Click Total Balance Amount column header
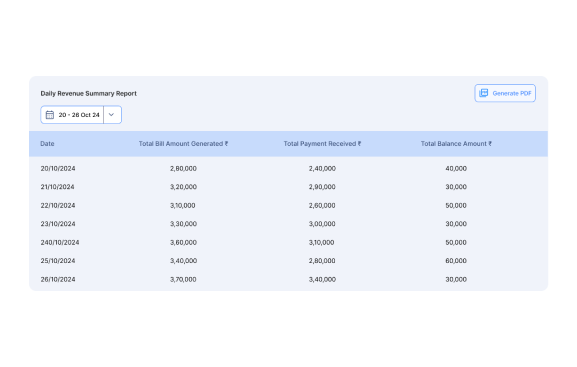This screenshot has width=577, height=367. pyautogui.click(x=456, y=144)
